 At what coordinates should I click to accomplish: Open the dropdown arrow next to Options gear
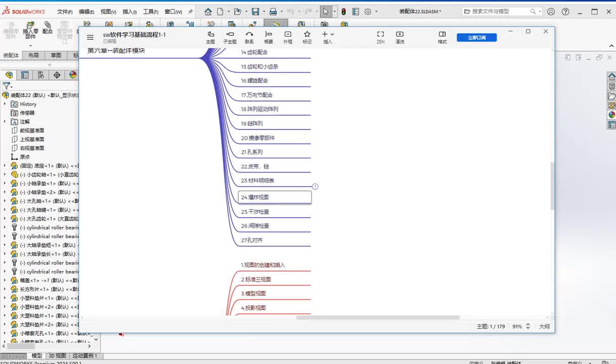(376, 12)
